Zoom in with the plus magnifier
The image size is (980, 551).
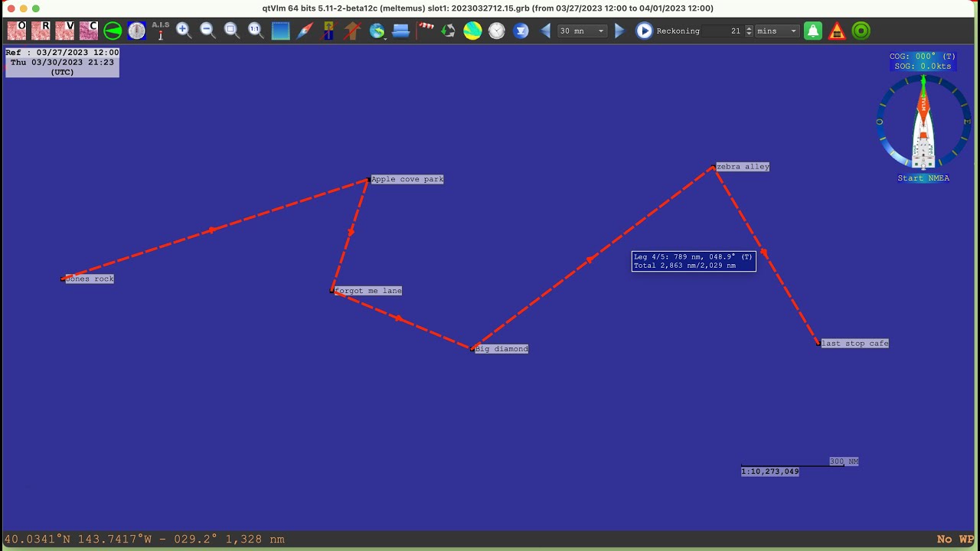click(184, 31)
